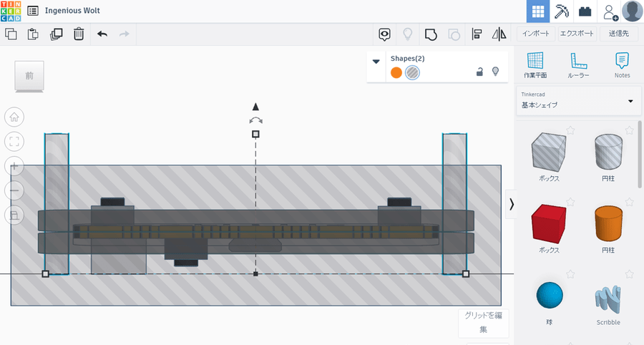The image size is (644, 345).
Task: Invite collaborators with add-person icon
Action: (x=610, y=12)
